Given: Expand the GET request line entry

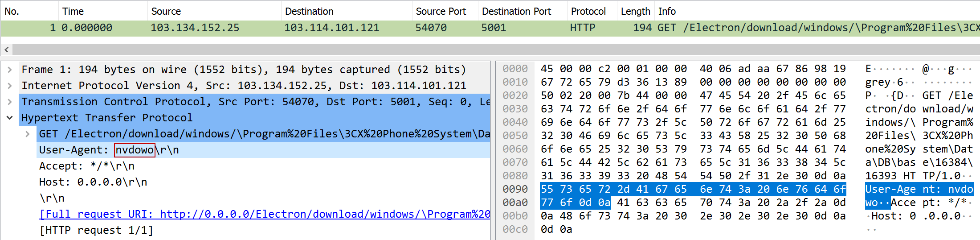Looking at the screenshot, I should 28,134.
